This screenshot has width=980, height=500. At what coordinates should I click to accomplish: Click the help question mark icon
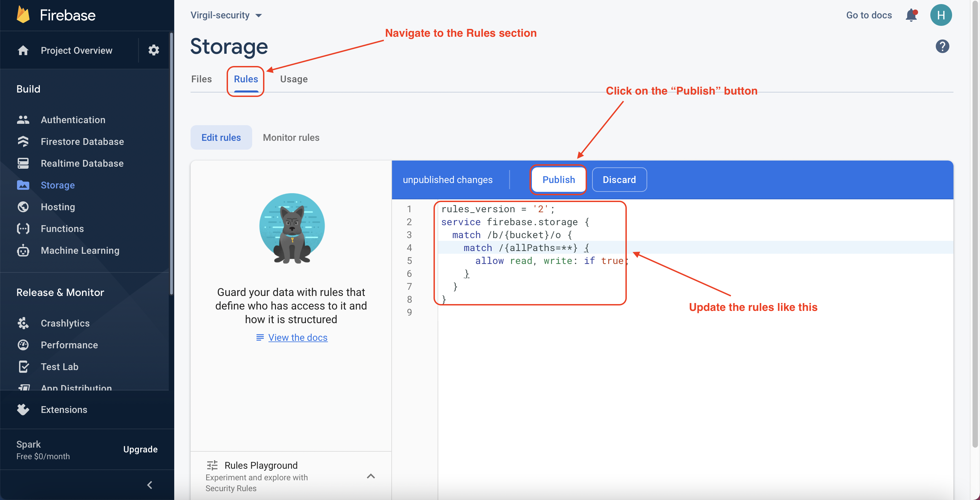point(942,46)
